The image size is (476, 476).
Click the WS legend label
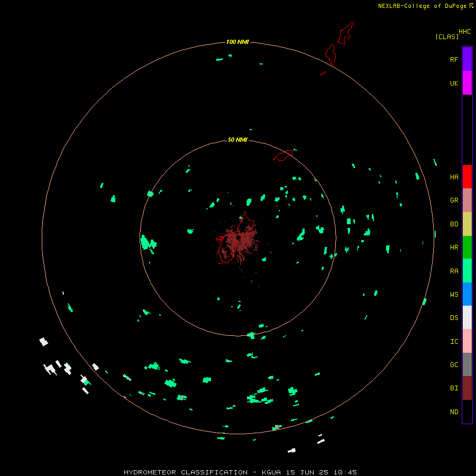click(454, 295)
